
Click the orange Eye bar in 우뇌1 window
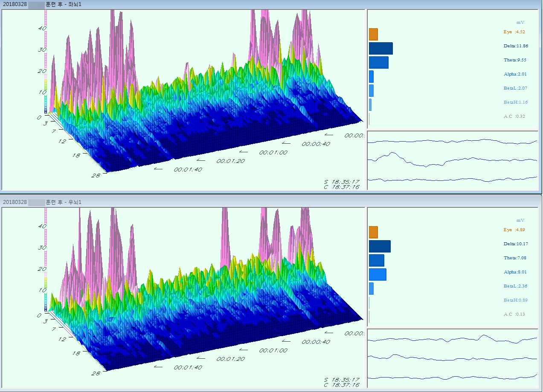tap(373, 232)
